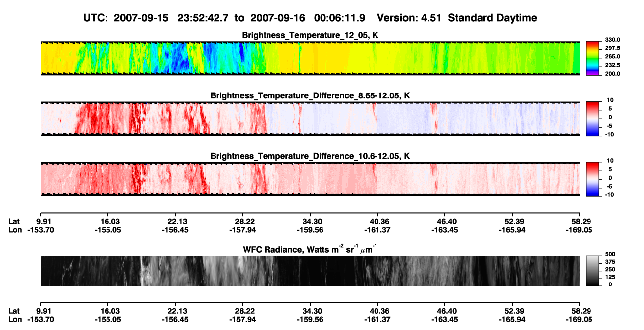Click the '265.0' colorbar tick label
644x330 pixels.
613,57
